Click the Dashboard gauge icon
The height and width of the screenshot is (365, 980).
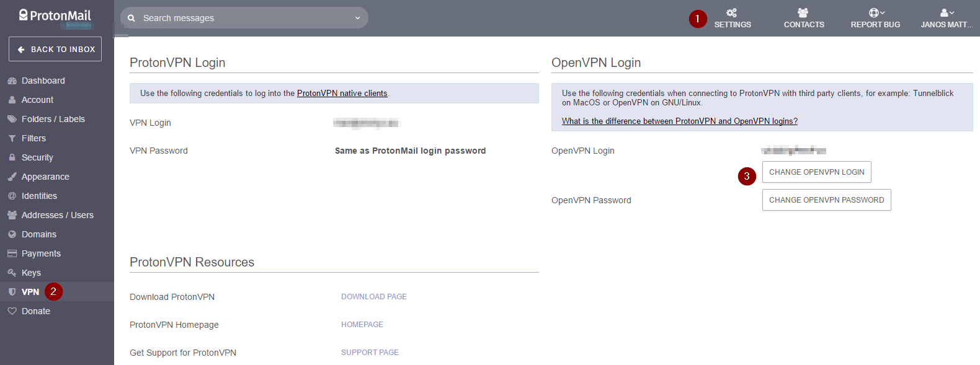pyautogui.click(x=12, y=81)
